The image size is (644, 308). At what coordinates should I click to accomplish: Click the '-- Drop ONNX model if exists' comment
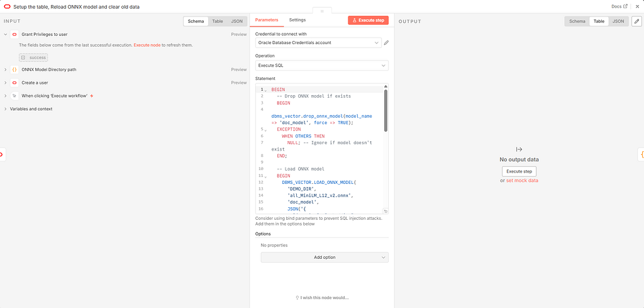tap(314, 96)
